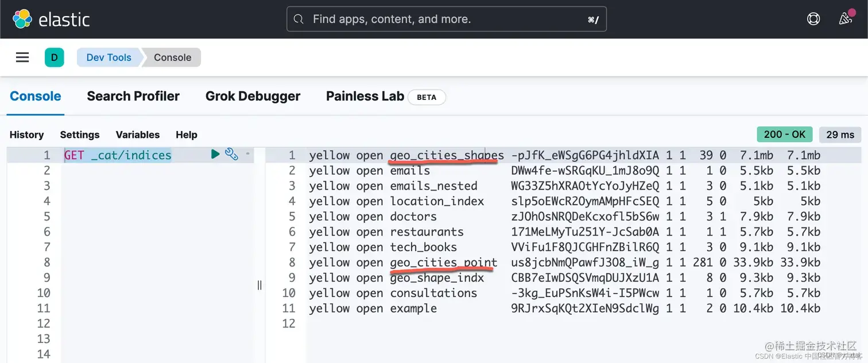
Task: Click the Help link next to Variables
Action: [x=187, y=134]
